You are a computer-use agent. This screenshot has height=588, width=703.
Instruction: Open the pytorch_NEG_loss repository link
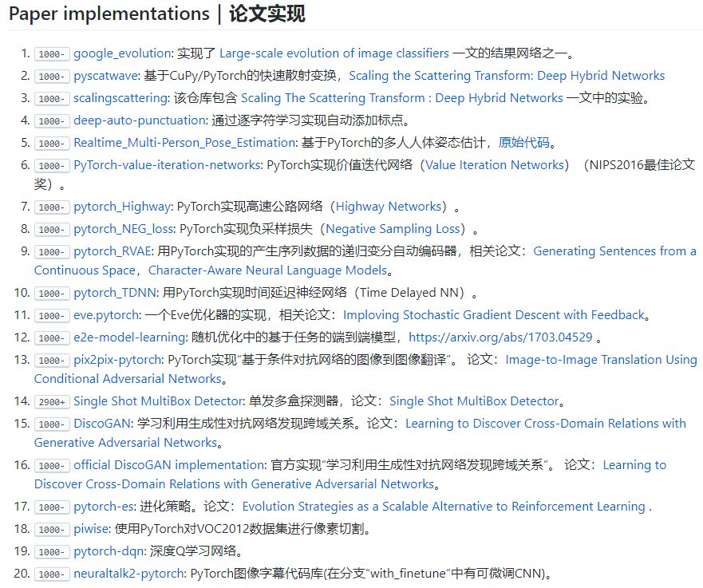click(x=124, y=229)
